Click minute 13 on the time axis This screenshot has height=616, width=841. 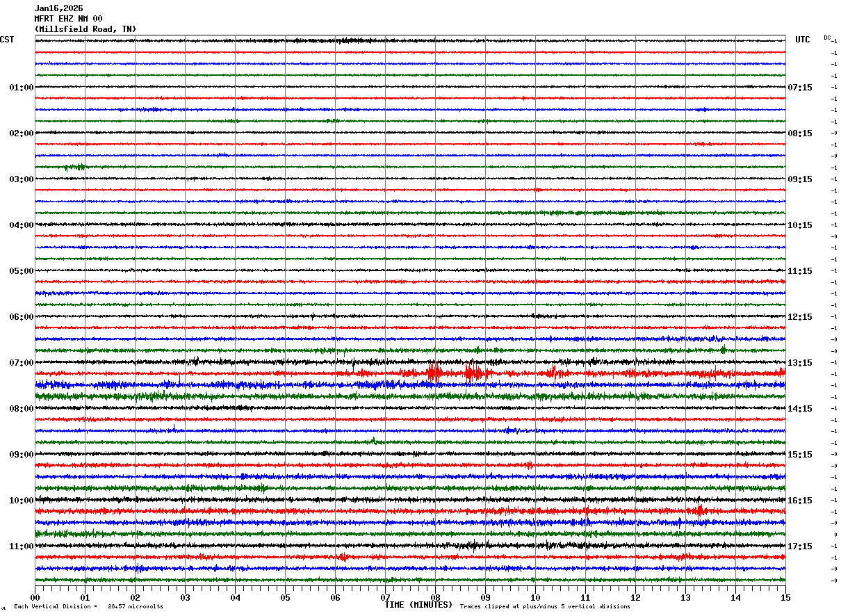point(685,597)
